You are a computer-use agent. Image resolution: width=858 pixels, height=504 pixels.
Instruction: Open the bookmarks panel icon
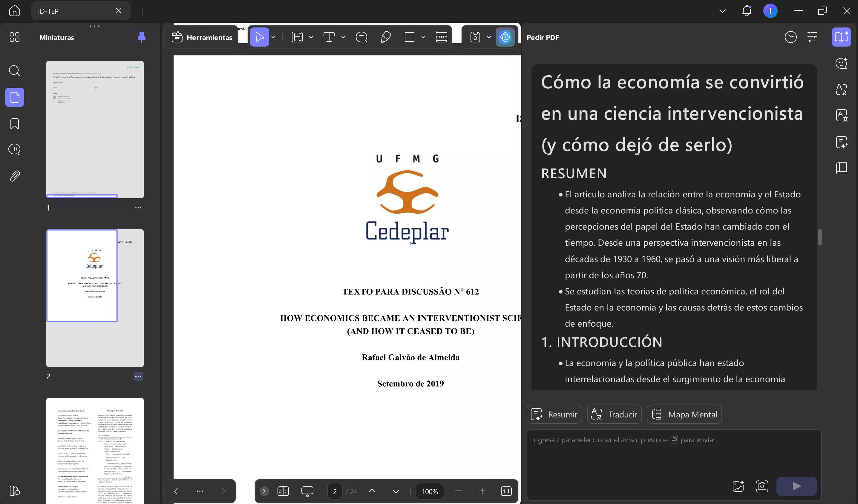(x=14, y=124)
